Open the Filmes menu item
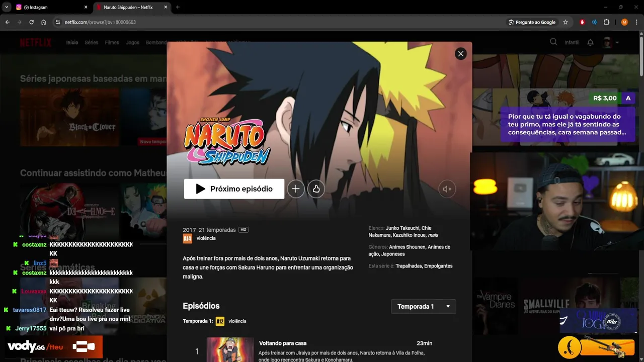Screen dimensions: 644x362 pos(112,43)
